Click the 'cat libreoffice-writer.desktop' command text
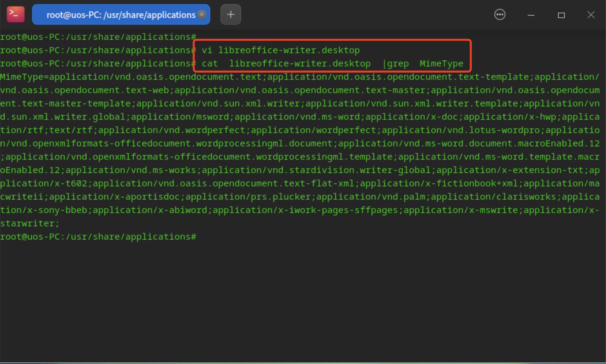The height and width of the screenshot is (364, 606). (286, 64)
